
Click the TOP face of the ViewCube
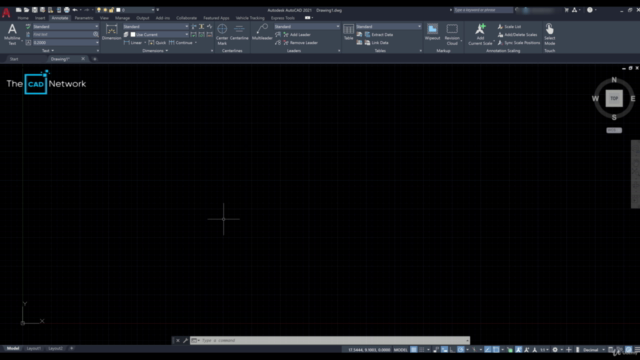point(614,98)
